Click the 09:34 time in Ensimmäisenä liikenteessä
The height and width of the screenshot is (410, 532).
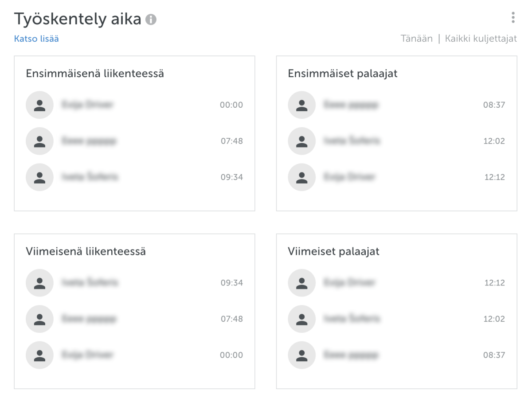231,177
